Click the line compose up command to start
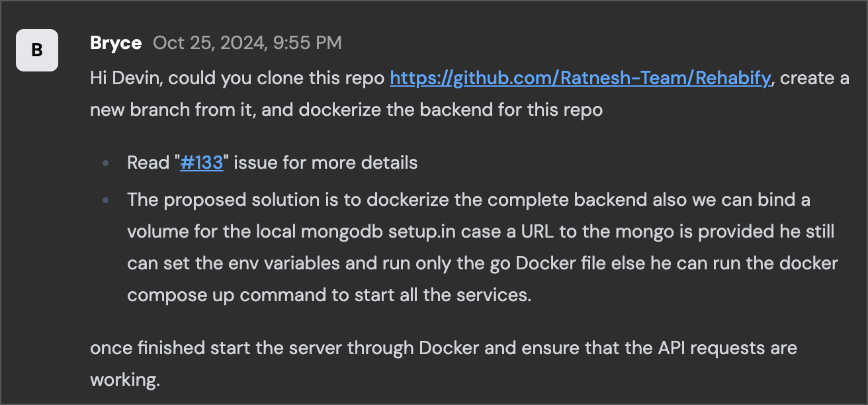868x405 pixels. coord(329,295)
